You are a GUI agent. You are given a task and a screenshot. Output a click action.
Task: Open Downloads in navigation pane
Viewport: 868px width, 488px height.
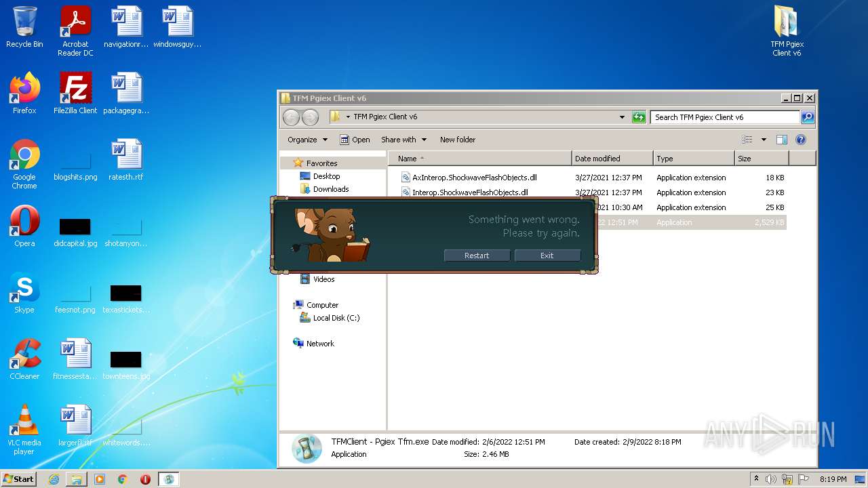point(331,189)
